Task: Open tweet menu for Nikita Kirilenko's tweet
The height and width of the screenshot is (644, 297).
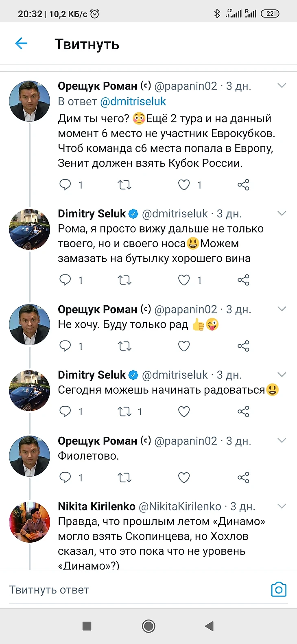Action: (x=282, y=506)
